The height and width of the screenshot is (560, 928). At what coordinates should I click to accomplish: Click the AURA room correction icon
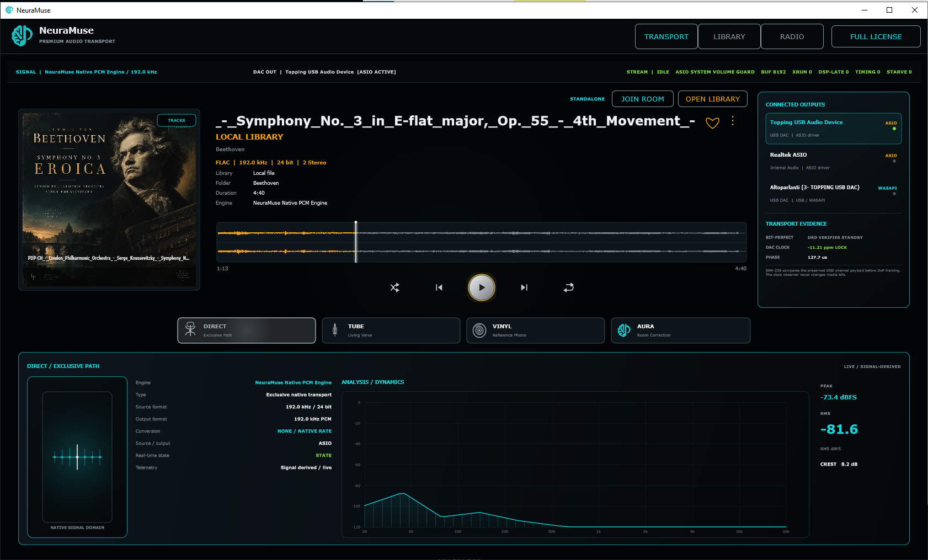pyautogui.click(x=624, y=330)
